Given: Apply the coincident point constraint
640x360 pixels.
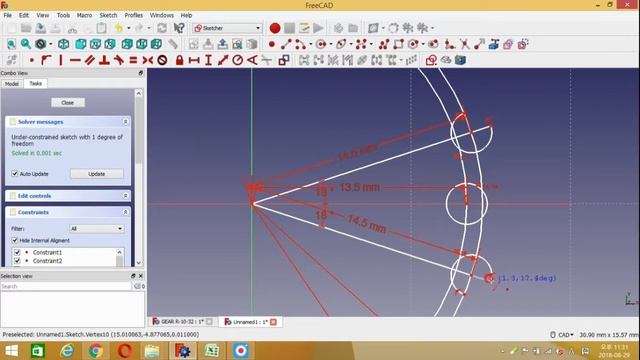Looking at the screenshot, I should point(31,60).
